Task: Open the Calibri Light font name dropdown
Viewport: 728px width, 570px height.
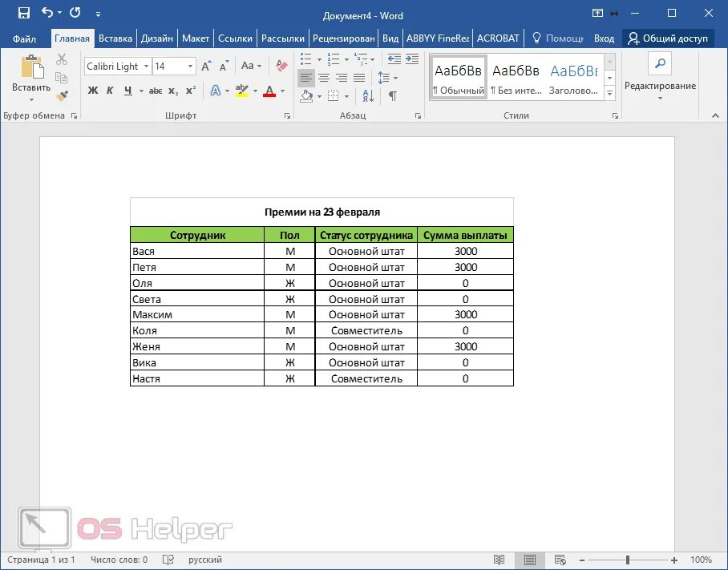Action: coord(146,67)
